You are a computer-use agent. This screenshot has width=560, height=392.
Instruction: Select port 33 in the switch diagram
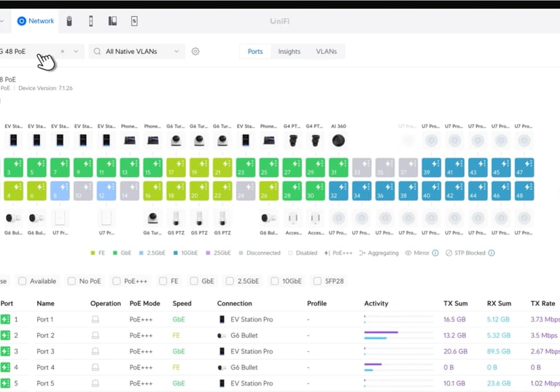pyautogui.click(x=362, y=168)
